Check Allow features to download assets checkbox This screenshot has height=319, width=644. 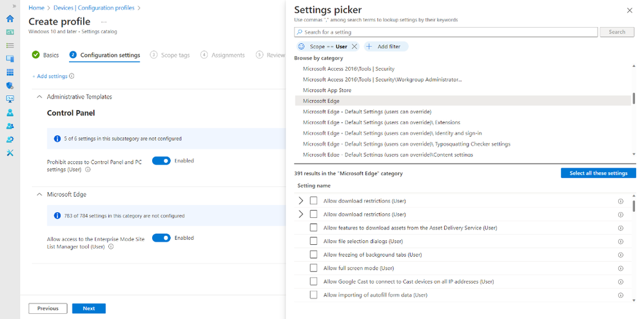coord(314,227)
